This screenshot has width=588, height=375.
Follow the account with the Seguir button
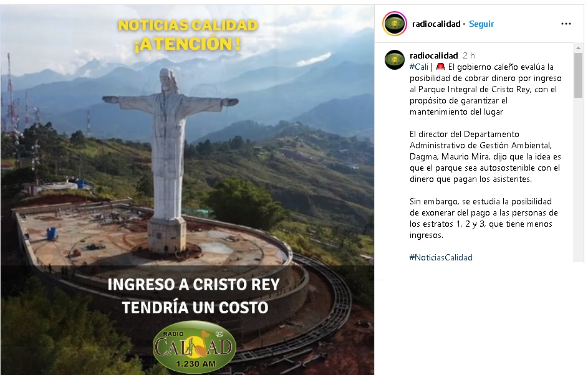coord(481,24)
